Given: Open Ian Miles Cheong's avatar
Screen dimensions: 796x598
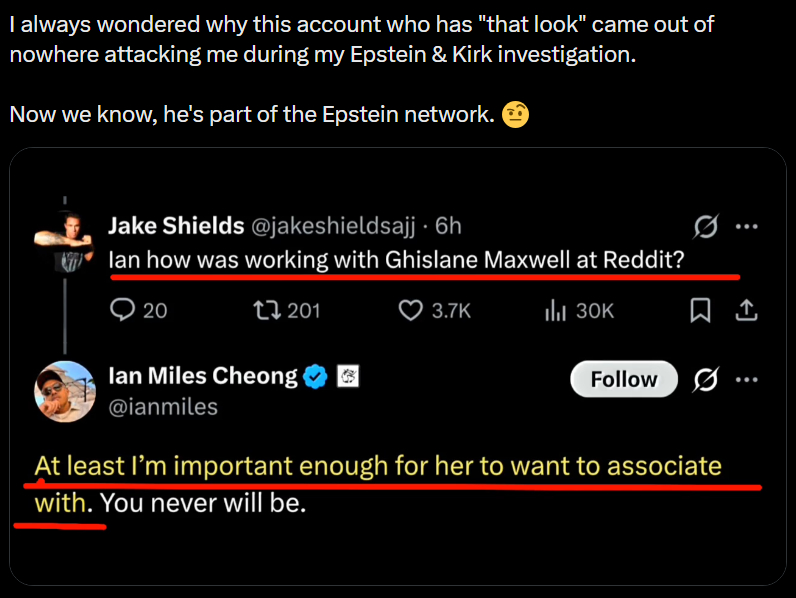Looking at the screenshot, I should pos(66,391).
